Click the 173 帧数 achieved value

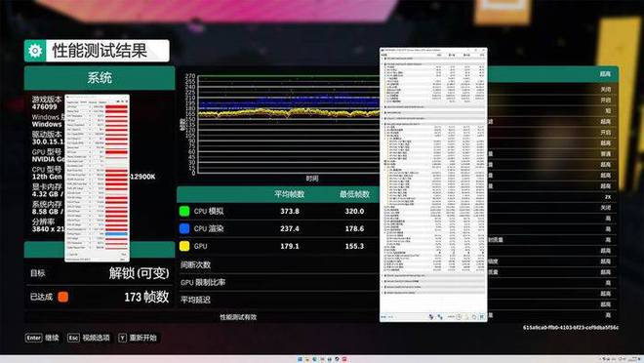pos(146,297)
